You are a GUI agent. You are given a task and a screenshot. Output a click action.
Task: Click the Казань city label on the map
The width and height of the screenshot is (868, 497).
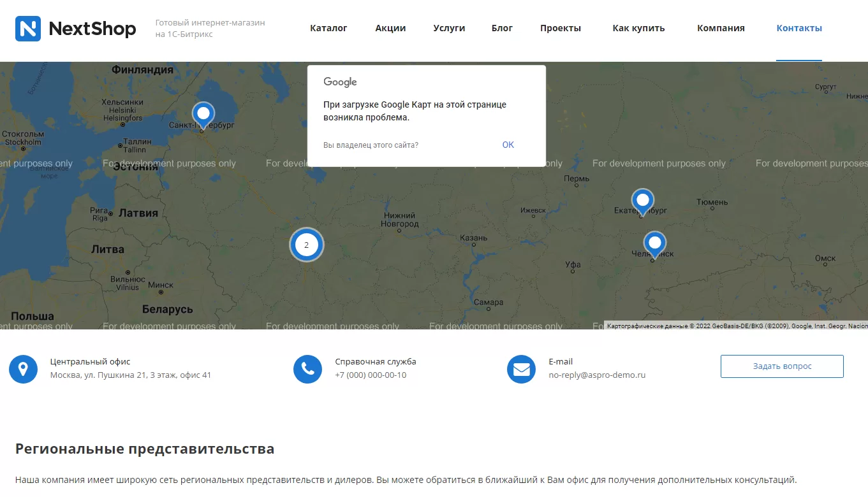pyautogui.click(x=474, y=238)
